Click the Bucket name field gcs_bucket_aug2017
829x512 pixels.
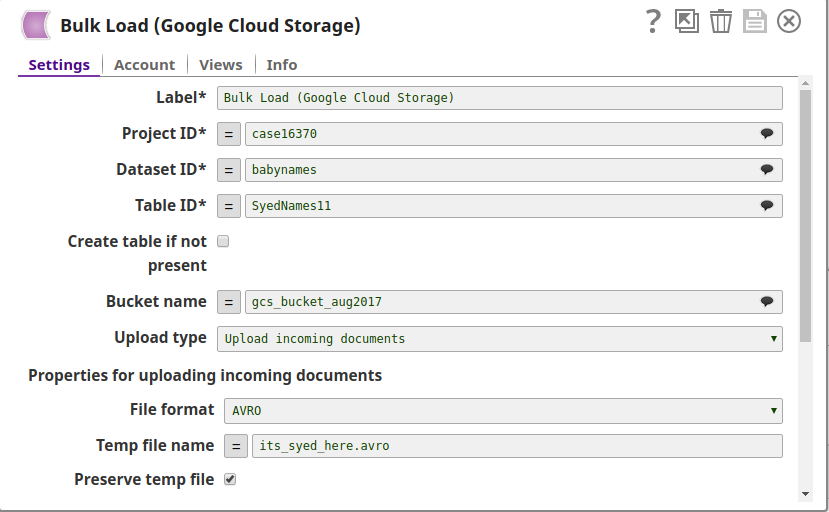coord(513,301)
